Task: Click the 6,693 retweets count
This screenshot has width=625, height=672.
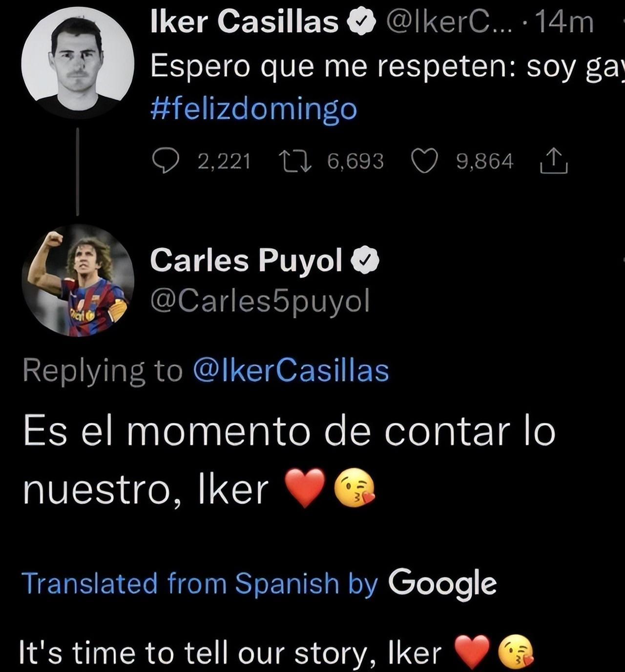Action: [355, 162]
